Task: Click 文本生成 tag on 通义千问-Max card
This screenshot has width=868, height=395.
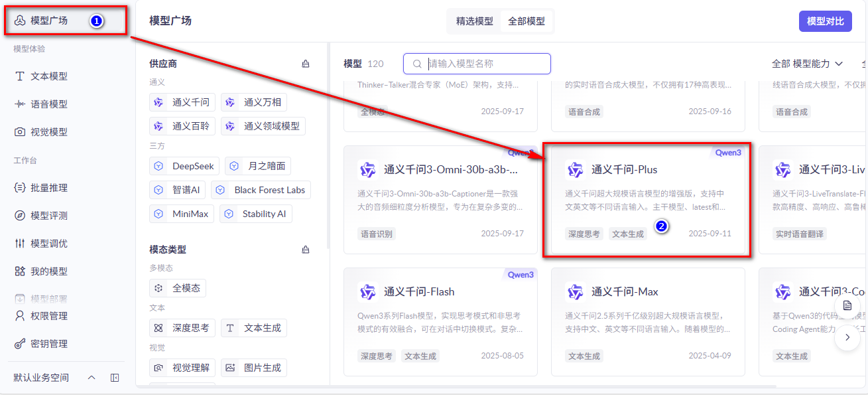Action: click(584, 356)
